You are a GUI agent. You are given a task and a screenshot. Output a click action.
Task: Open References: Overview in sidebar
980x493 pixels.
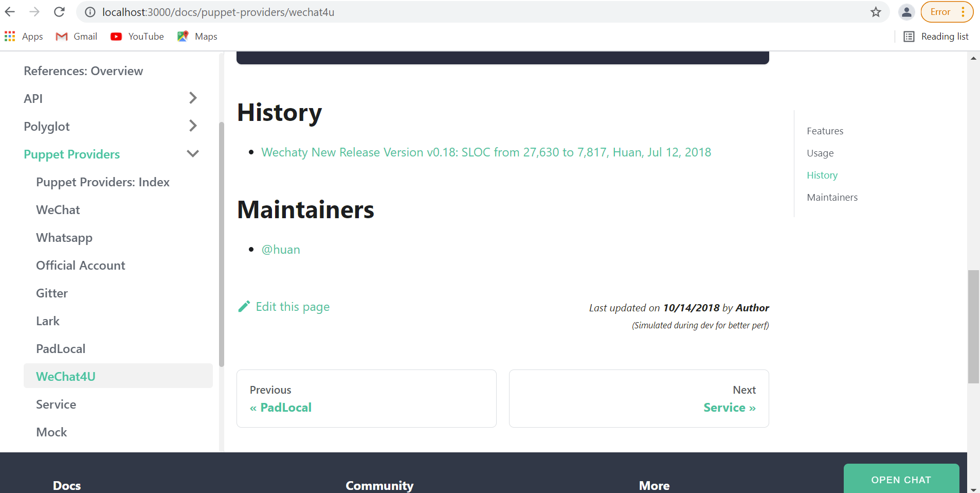tap(83, 71)
